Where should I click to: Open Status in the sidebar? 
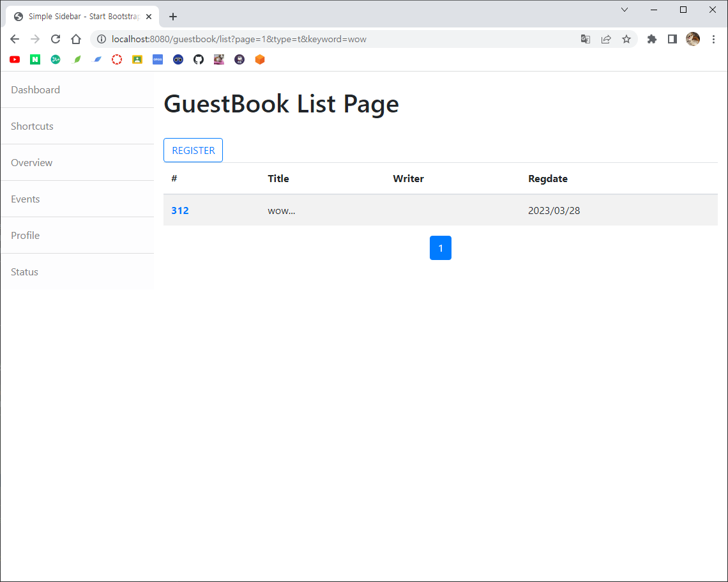[77, 272]
